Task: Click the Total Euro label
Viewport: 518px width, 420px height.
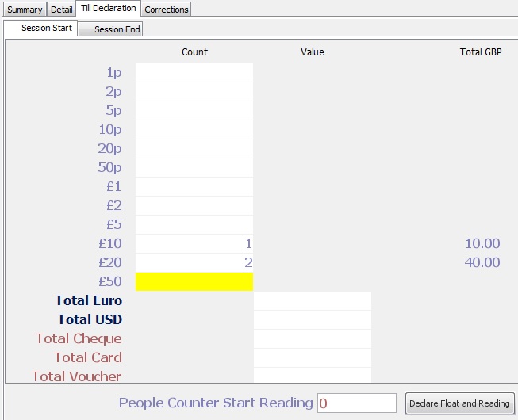Action: click(x=89, y=300)
